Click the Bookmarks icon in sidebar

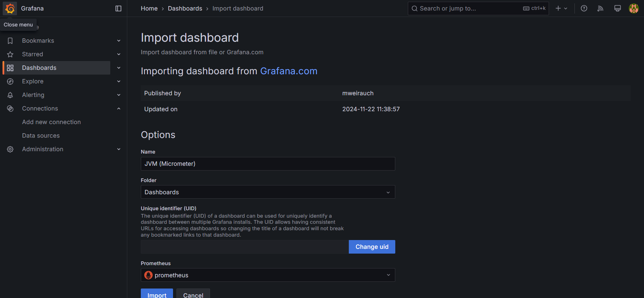pos(10,41)
